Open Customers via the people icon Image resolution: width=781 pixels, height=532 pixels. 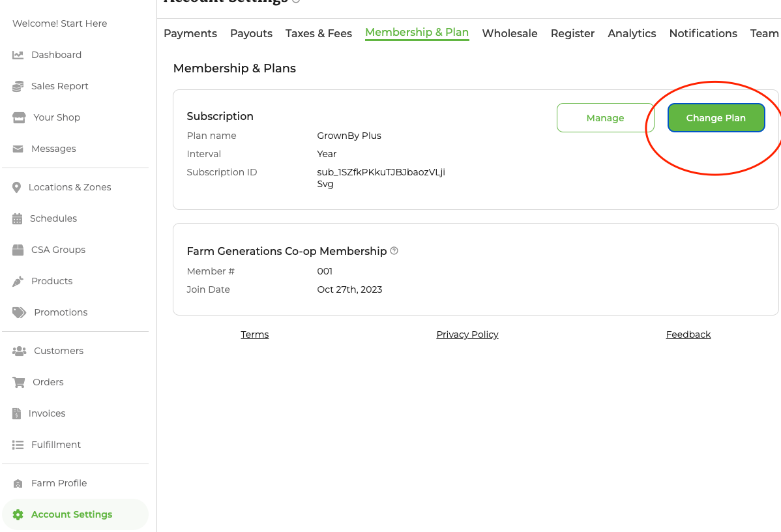(20, 351)
